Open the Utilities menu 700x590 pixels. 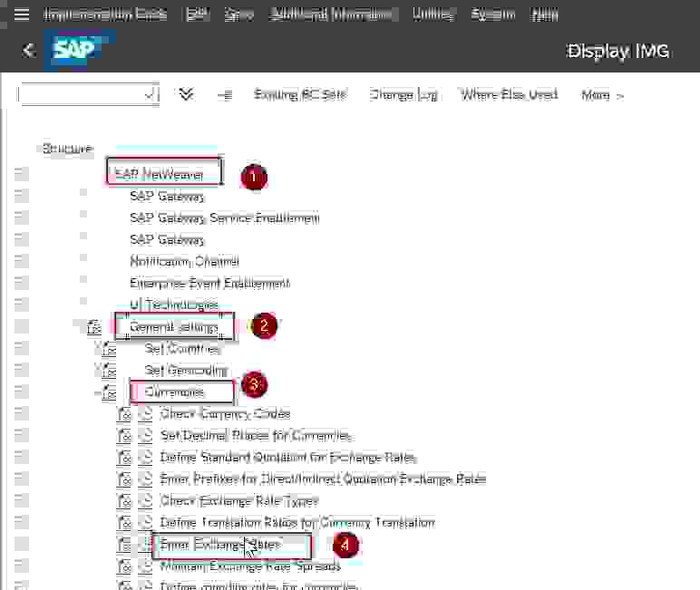coord(433,15)
